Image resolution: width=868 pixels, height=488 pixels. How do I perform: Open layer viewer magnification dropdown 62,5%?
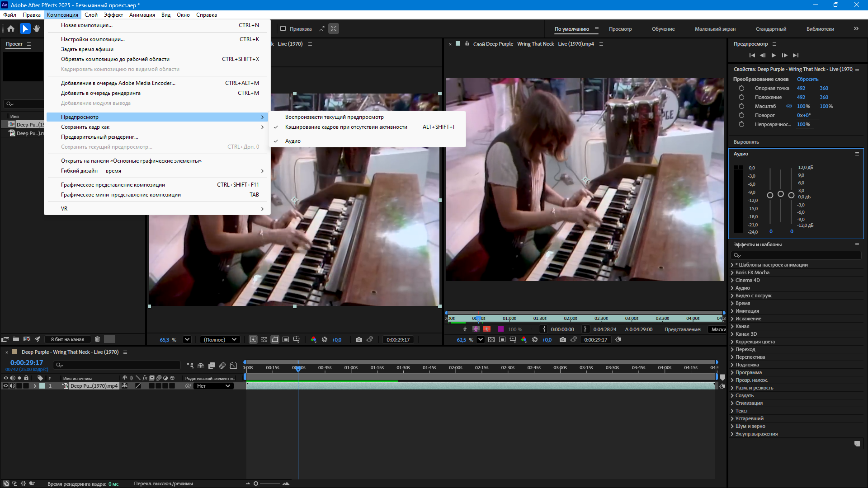481,340
